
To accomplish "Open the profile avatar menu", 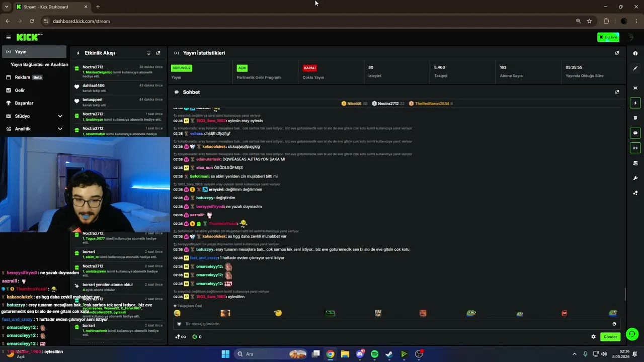I will point(630,37).
